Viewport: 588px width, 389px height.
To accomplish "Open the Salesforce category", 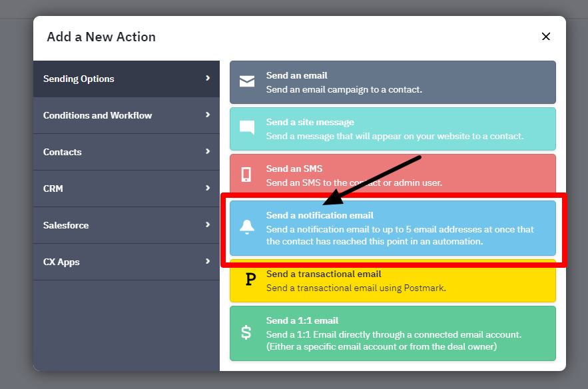I will (66, 225).
